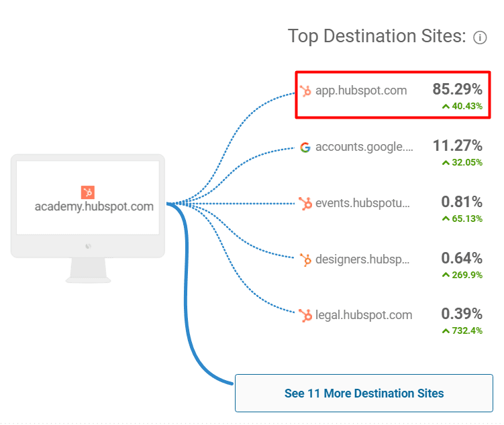Click the 269.9% change value
This screenshot has width=504, height=425.
point(467,275)
